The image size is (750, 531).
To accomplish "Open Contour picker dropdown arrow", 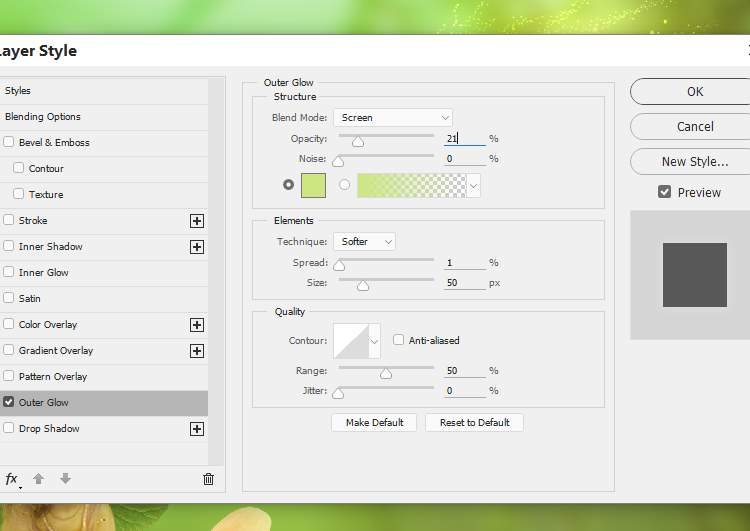I will (374, 341).
